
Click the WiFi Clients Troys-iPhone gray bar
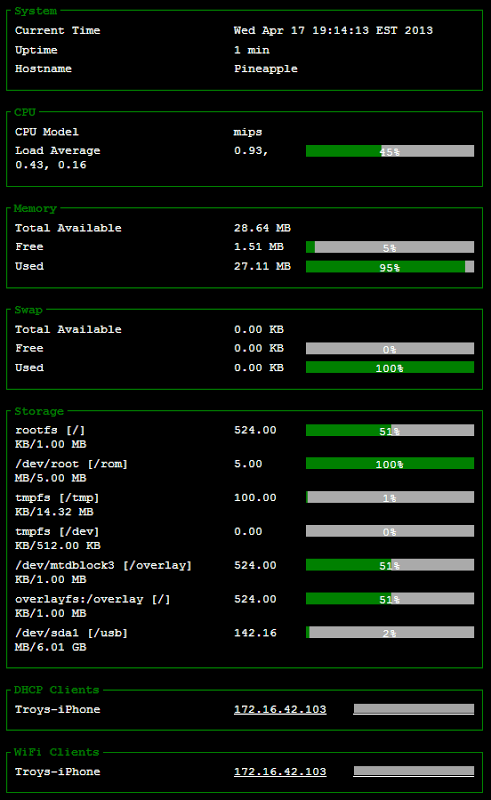click(x=414, y=771)
